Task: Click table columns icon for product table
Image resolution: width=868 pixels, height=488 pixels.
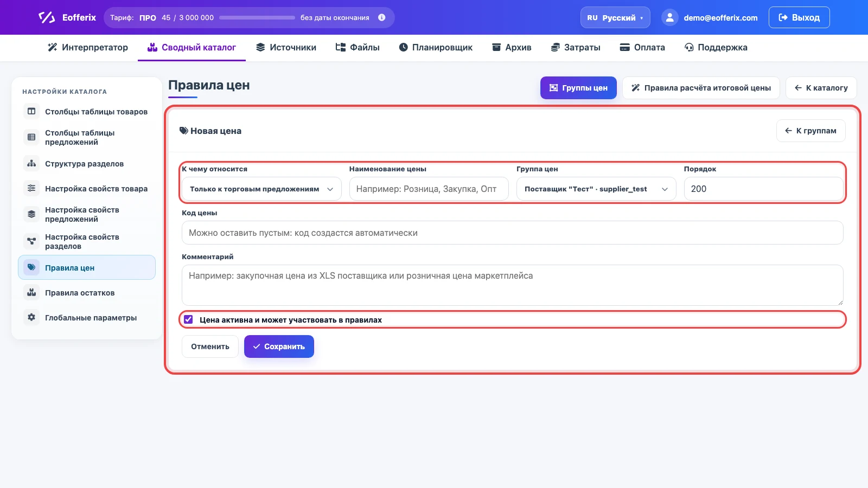Action: [31, 111]
